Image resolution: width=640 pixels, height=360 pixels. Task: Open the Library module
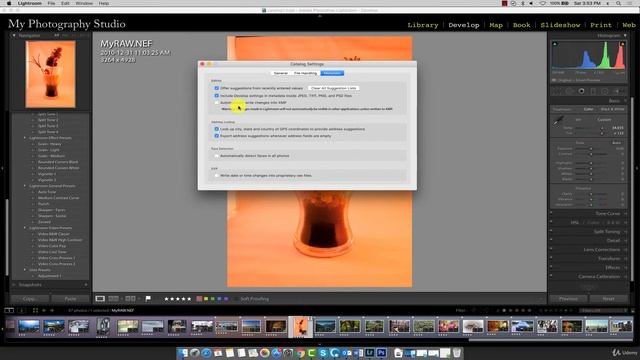[x=422, y=25]
